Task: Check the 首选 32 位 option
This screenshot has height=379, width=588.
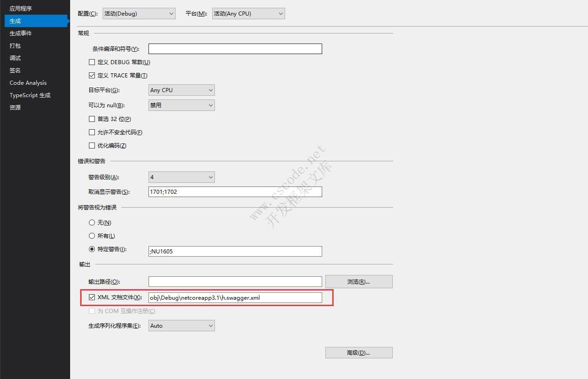Action: coord(92,119)
